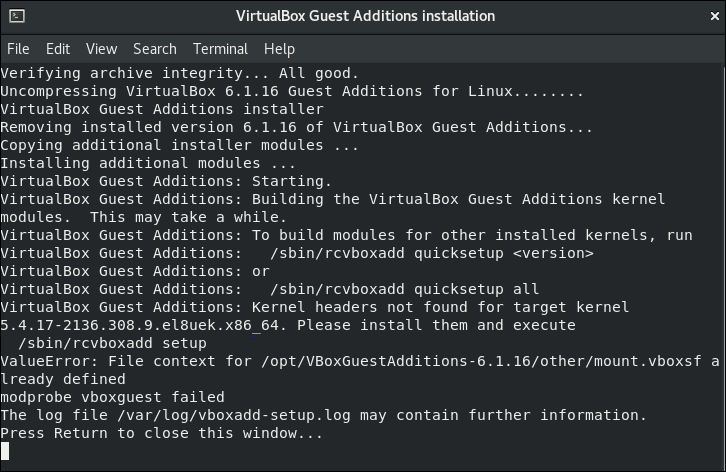726x472 pixels.
Task: Click 'ValueError: File context for' line
Action: 360,361
